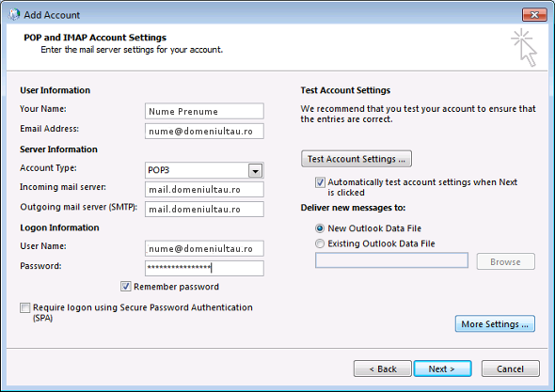Cancel the account setup
This screenshot has width=555, height=392.
tap(511, 369)
